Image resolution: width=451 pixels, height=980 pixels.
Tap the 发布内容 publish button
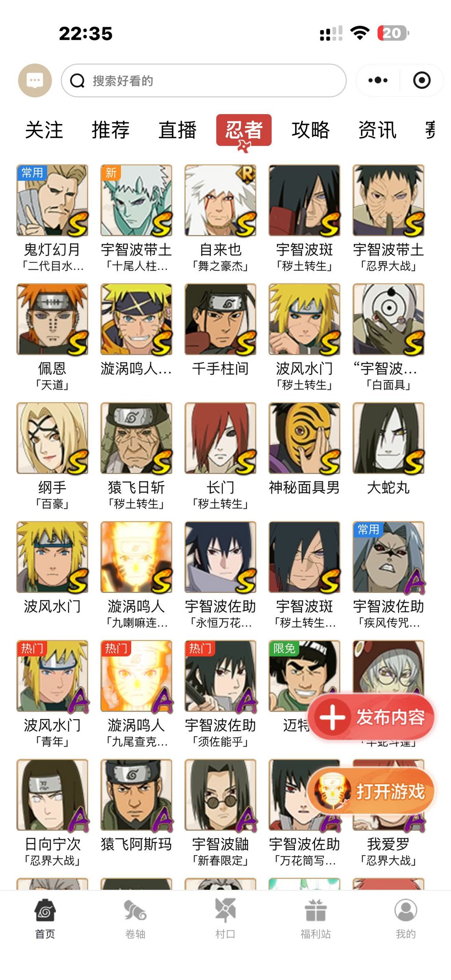point(372,718)
